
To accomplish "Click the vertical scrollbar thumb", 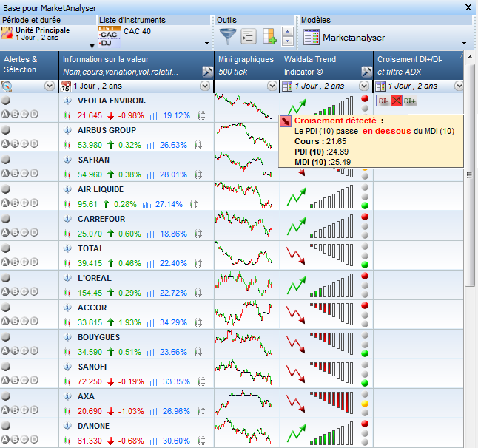I will [470, 175].
